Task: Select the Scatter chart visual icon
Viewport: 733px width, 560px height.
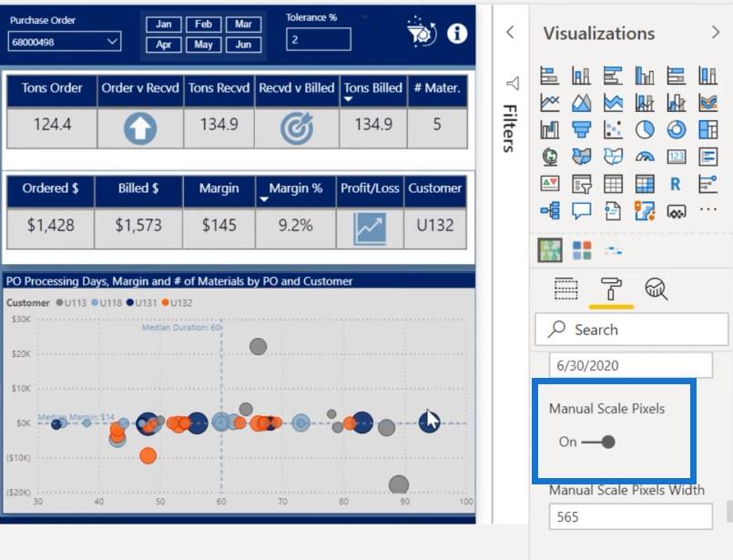Action: [x=613, y=129]
